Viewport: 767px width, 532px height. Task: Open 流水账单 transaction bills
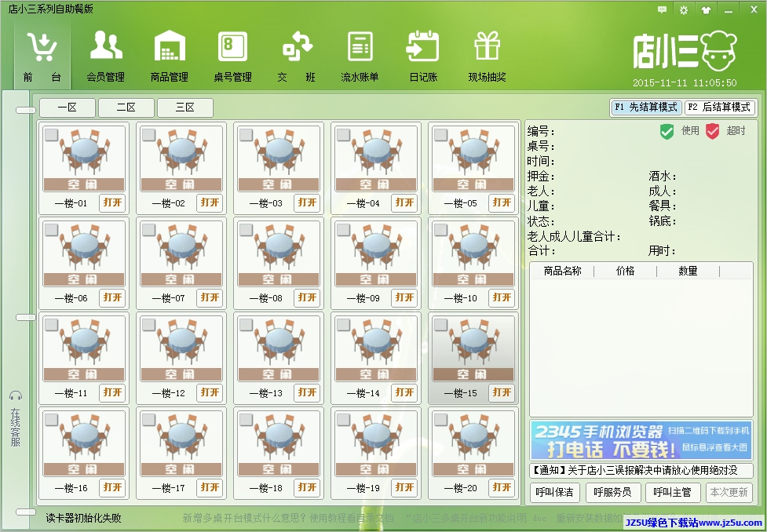tap(360, 48)
